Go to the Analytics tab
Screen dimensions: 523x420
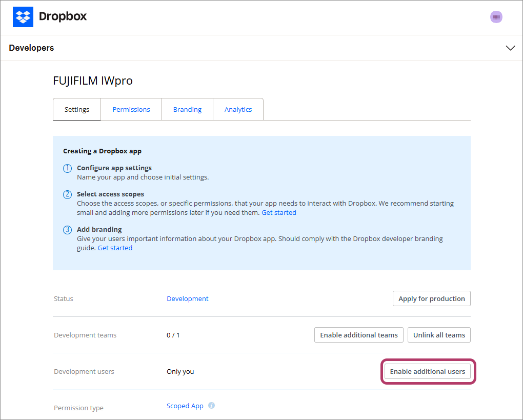pos(238,109)
